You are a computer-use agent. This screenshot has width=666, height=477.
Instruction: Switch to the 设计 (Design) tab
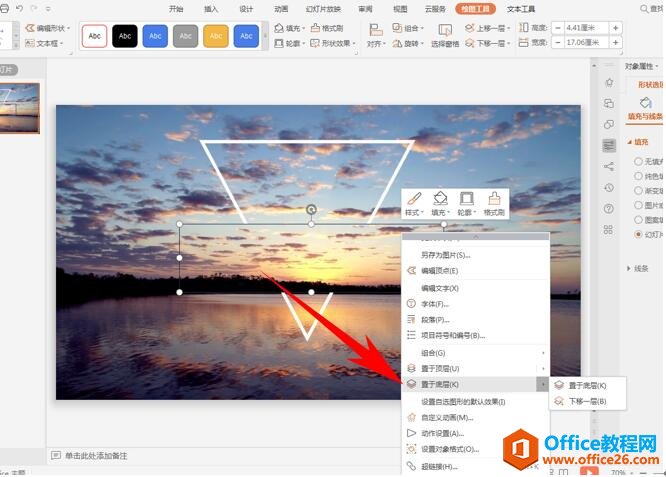[x=246, y=9]
